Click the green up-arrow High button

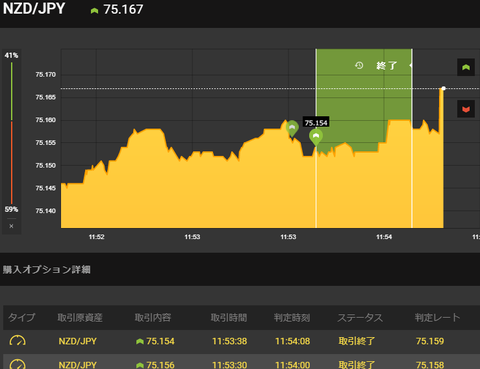[466, 67]
